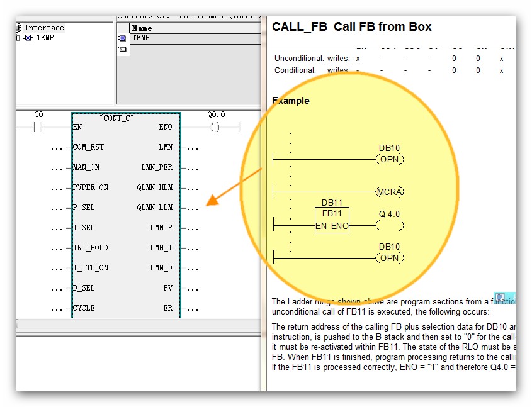
Task: Click the TEMP row icon in contents table
Action: 122,38
